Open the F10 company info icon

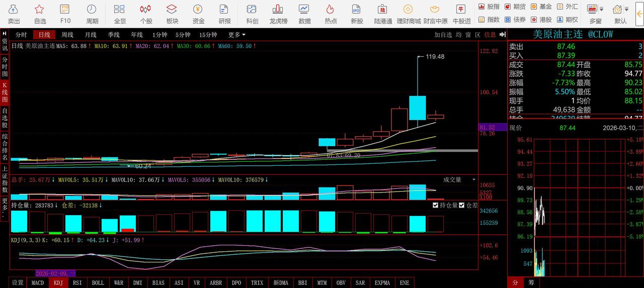tap(65, 14)
